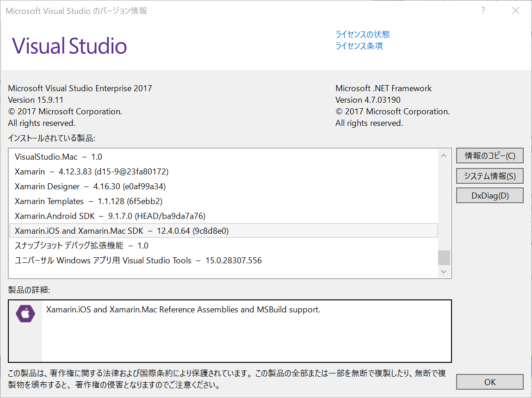The image size is (532, 398).
Task: Launch DxDiag(D) button
Action: (x=489, y=196)
